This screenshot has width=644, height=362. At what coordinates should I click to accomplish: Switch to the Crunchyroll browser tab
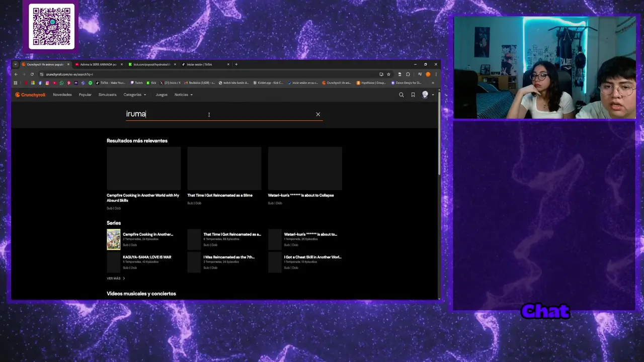[x=45, y=64]
